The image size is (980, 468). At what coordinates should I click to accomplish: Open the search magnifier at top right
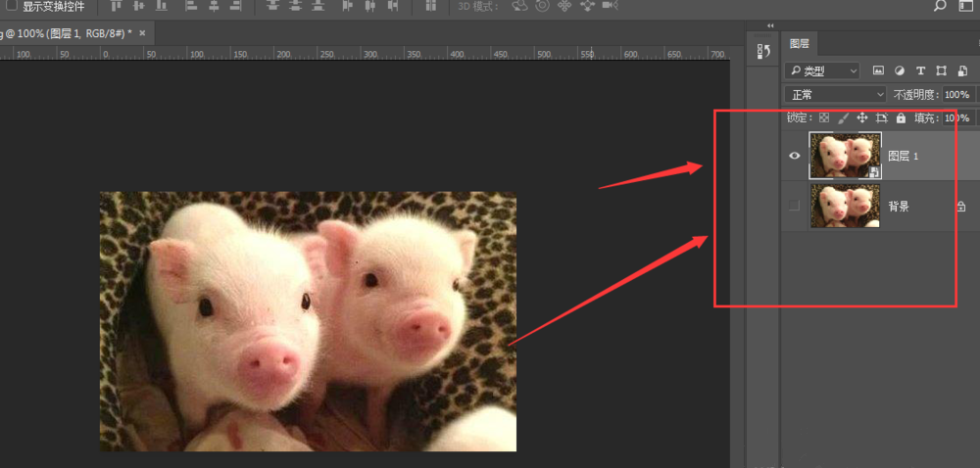940,6
